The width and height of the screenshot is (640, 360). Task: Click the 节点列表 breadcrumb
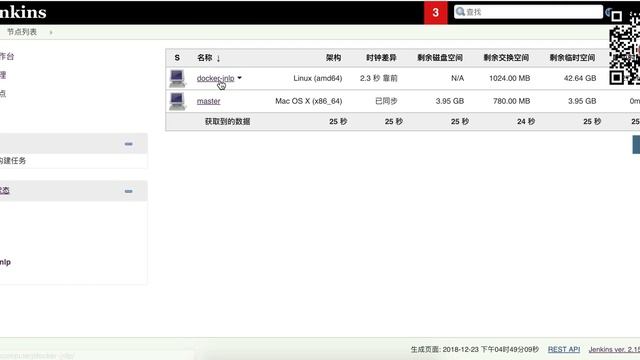pos(22,32)
